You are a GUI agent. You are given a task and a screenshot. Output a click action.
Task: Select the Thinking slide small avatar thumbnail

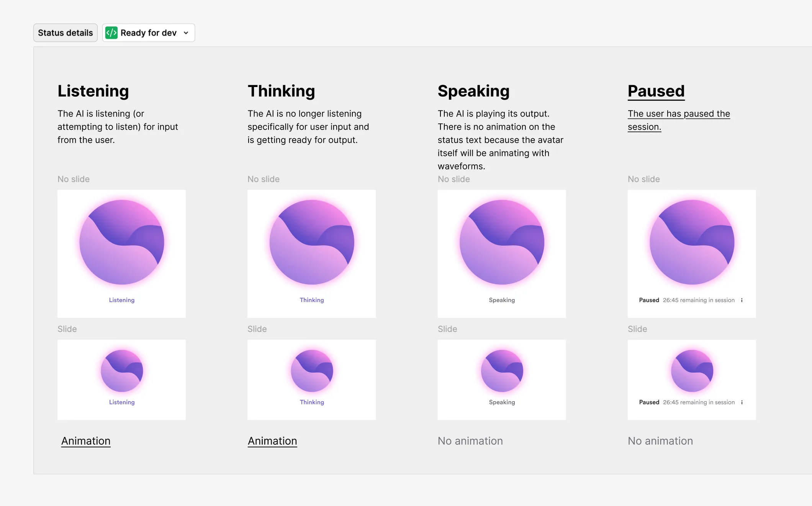pyautogui.click(x=312, y=371)
